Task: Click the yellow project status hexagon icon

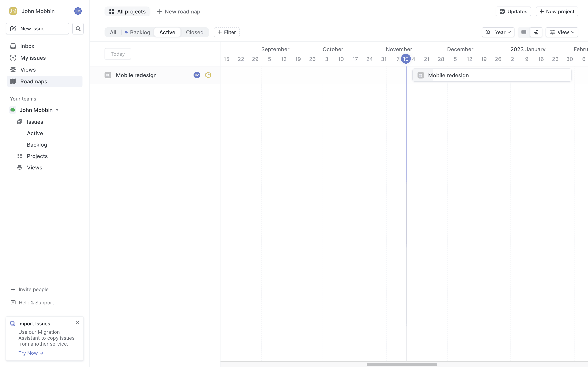Action: [208, 75]
